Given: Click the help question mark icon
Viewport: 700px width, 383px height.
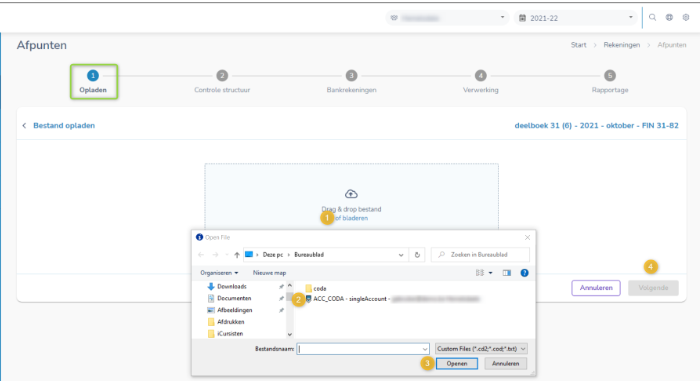Looking at the screenshot, I should click(x=525, y=273).
